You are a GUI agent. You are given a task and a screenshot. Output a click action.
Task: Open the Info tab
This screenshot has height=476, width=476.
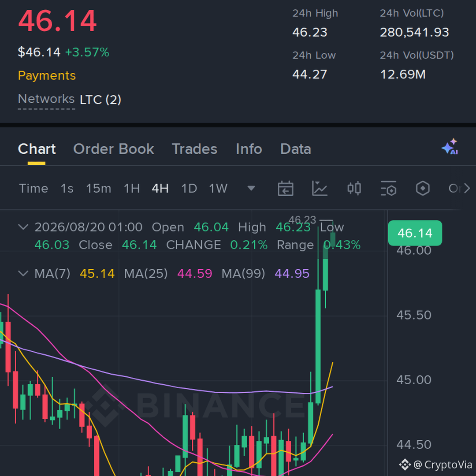coord(249,149)
